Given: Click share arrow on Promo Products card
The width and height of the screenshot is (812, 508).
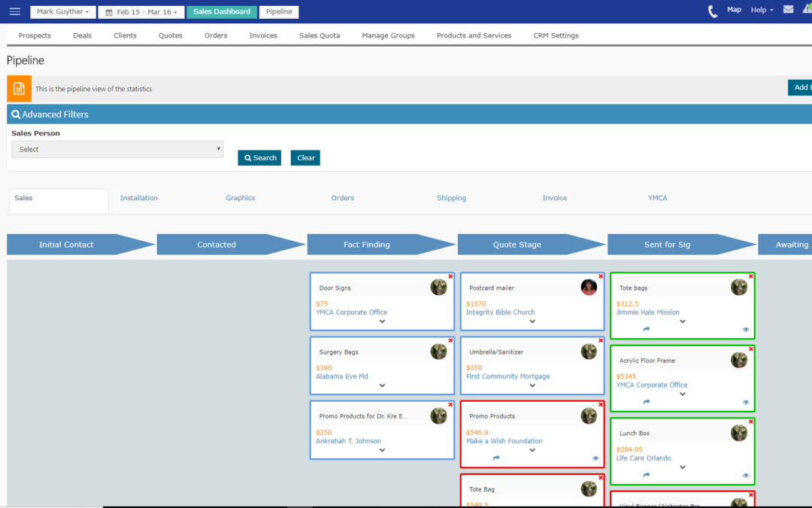Looking at the screenshot, I should coord(496,458).
